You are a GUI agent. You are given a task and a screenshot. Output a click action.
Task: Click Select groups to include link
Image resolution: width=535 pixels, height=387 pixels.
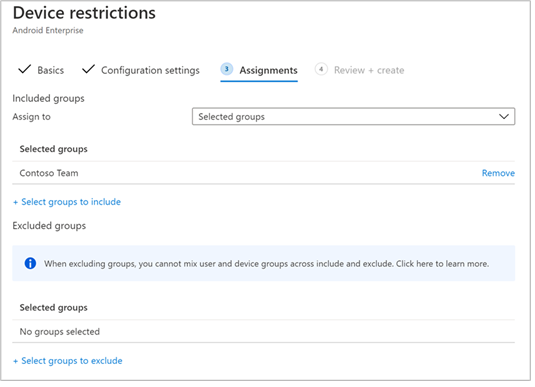tap(71, 202)
